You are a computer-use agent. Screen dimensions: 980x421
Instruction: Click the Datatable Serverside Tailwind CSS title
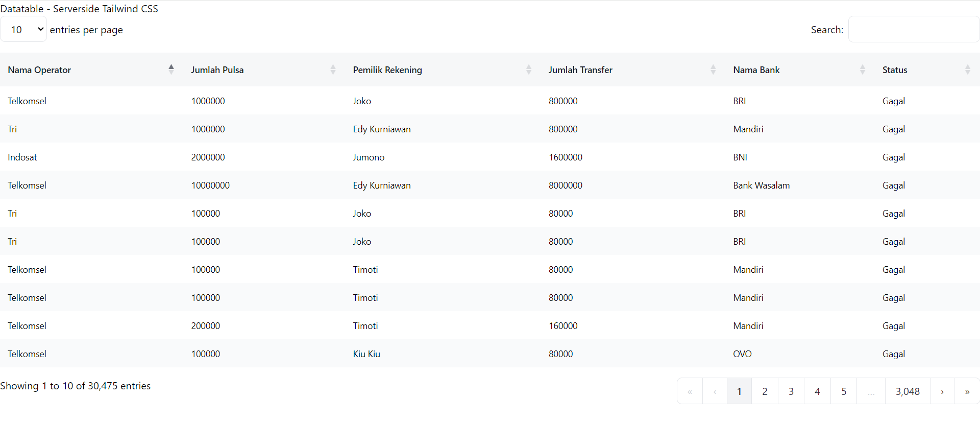(x=79, y=9)
